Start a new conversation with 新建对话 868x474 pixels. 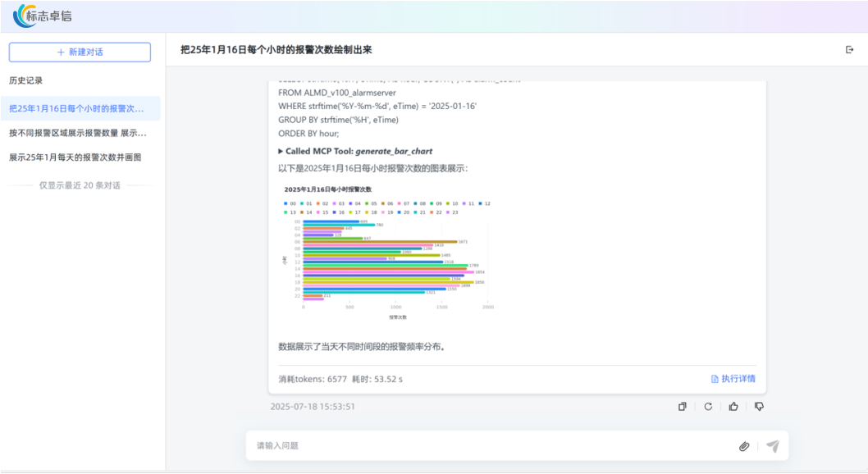click(x=80, y=52)
